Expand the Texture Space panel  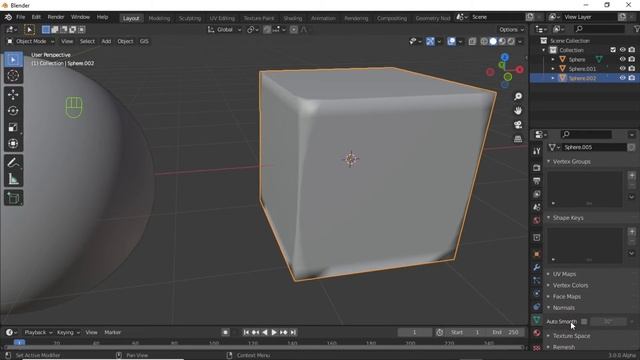(571, 336)
